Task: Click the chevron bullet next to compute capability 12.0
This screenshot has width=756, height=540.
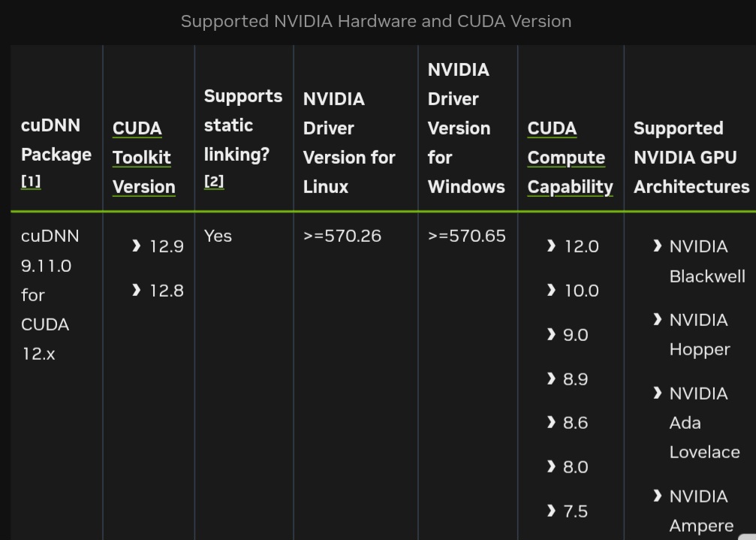Action: click(552, 246)
